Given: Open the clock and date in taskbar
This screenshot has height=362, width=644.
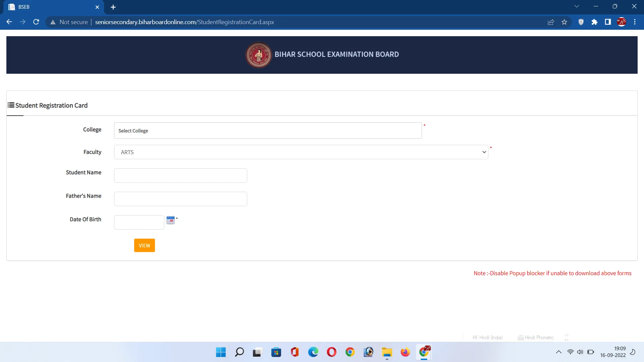Looking at the screenshot, I should point(613,352).
